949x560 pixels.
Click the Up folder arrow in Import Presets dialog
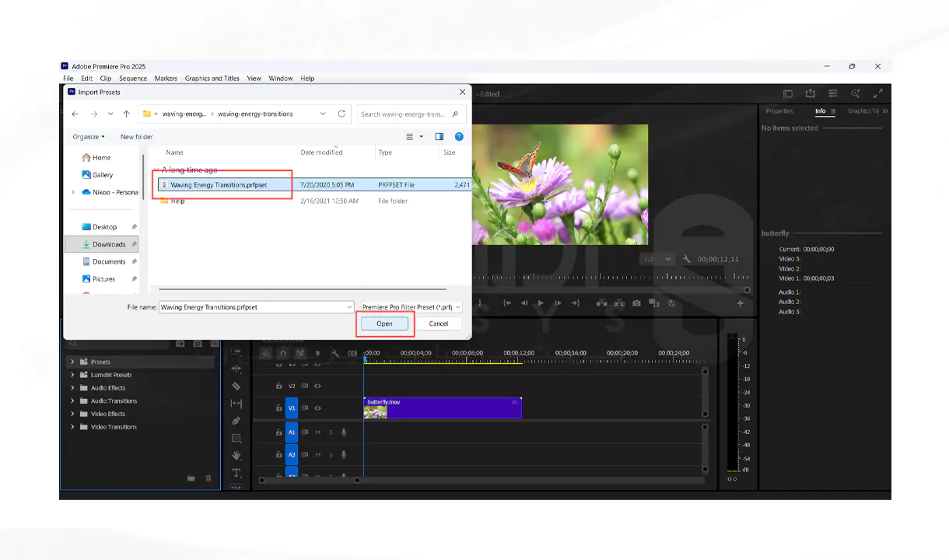126,114
